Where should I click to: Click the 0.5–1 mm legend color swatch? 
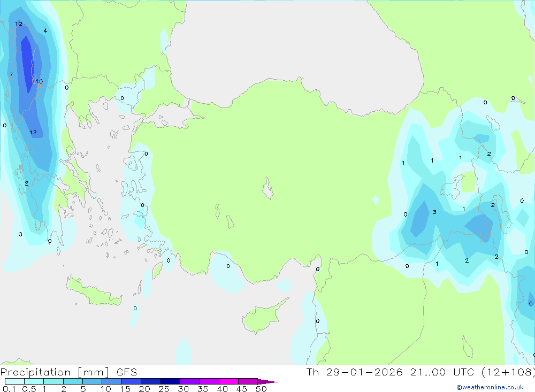pos(34,381)
